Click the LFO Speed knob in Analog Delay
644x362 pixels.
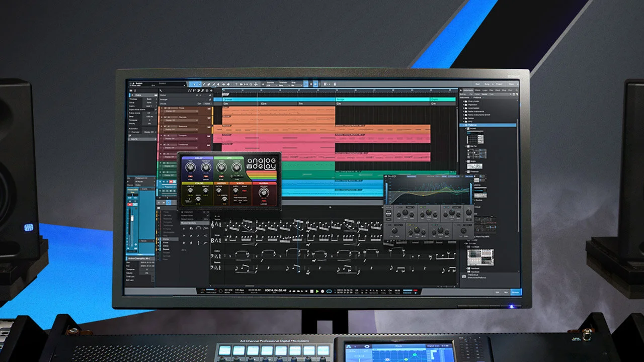pyautogui.click(x=221, y=167)
